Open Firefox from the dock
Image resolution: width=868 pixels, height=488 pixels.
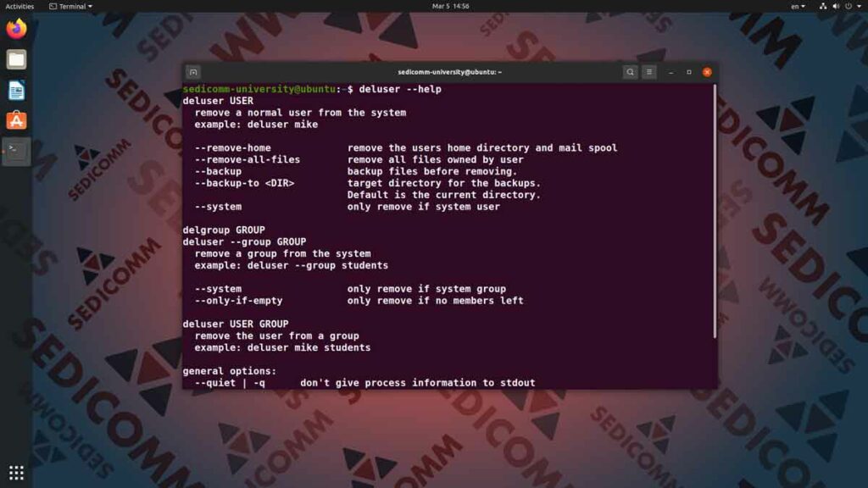click(16, 29)
